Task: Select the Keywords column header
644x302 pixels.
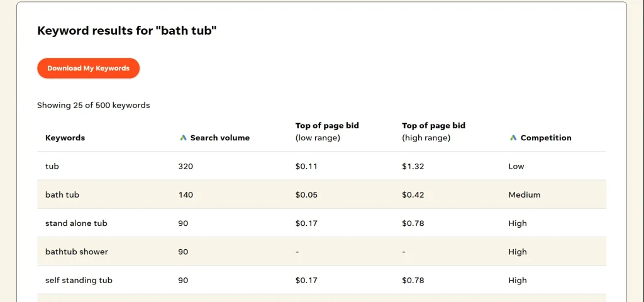Action: pos(65,138)
